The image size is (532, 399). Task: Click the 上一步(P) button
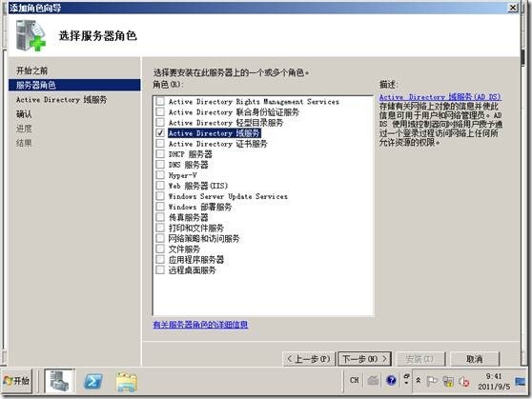(x=309, y=359)
